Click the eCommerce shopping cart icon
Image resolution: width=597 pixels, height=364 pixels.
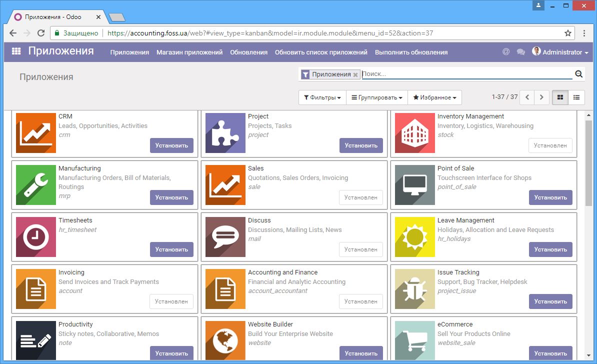click(x=414, y=340)
